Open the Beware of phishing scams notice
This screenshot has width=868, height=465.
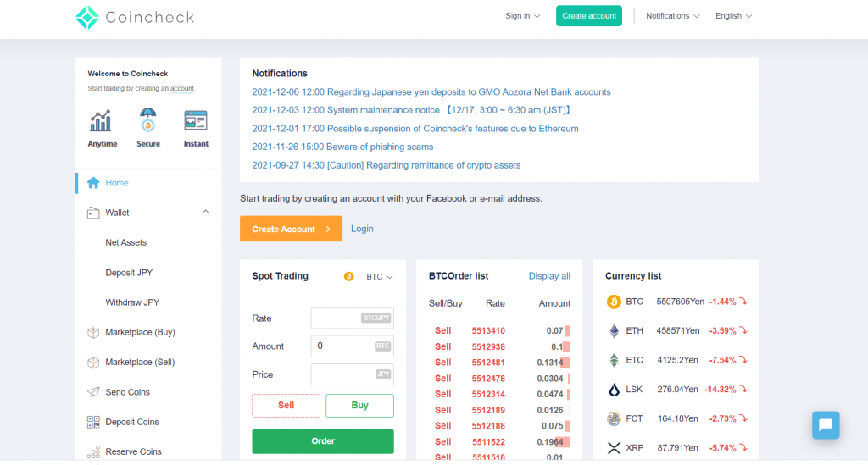coord(342,147)
